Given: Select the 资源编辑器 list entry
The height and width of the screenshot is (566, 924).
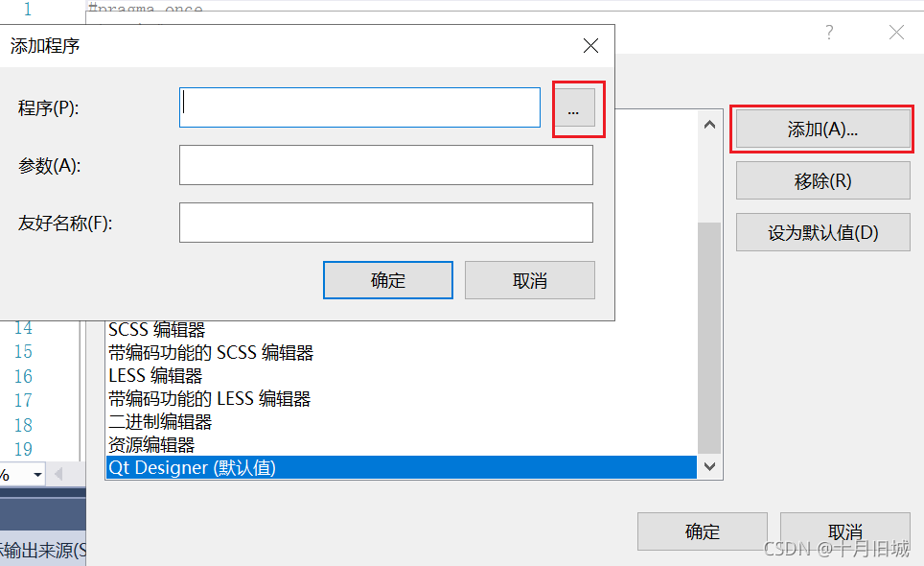Looking at the screenshot, I should tap(401, 444).
